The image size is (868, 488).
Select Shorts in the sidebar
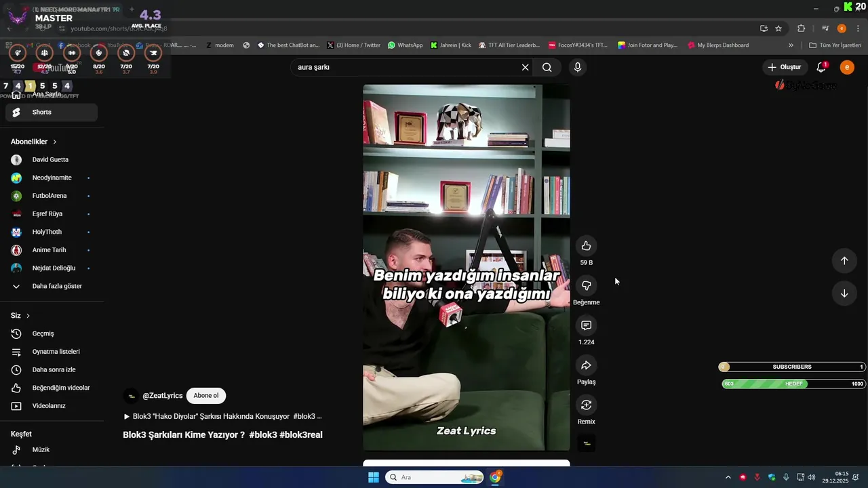(52, 113)
